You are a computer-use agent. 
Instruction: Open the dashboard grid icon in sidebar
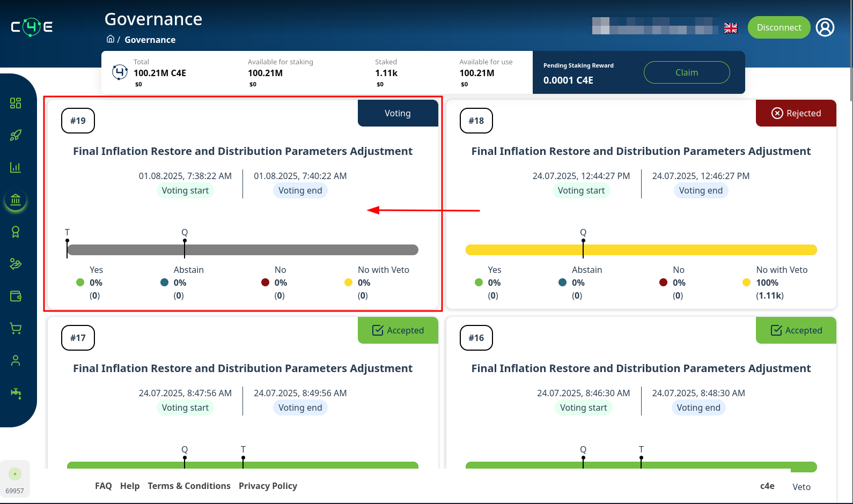[x=16, y=103]
